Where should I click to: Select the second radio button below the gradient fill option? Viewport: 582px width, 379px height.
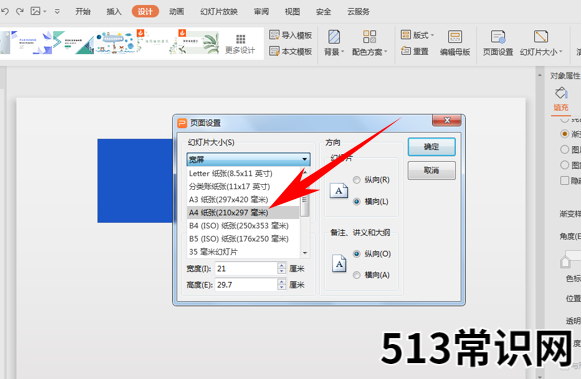[x=565, y=165]
